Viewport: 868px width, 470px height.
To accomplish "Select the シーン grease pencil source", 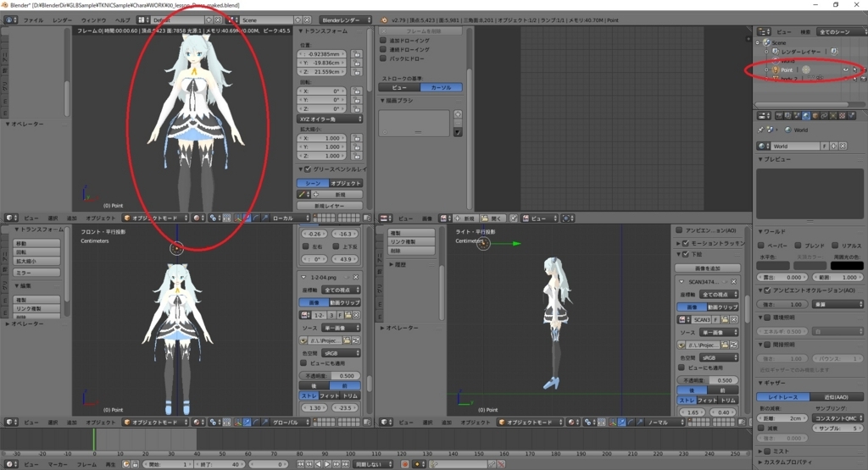I will click(313, 183).
